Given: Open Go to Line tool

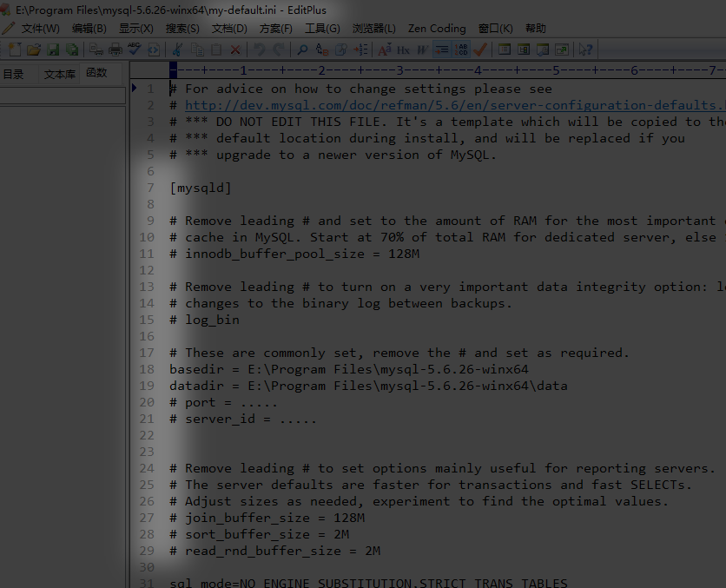Looking at the screenshot, I should point(360,50).
